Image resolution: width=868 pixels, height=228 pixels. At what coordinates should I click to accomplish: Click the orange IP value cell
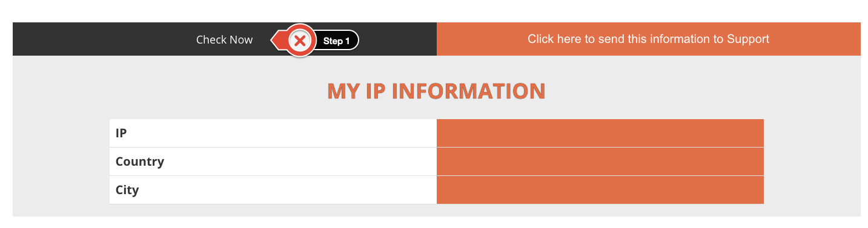(600, 133)
